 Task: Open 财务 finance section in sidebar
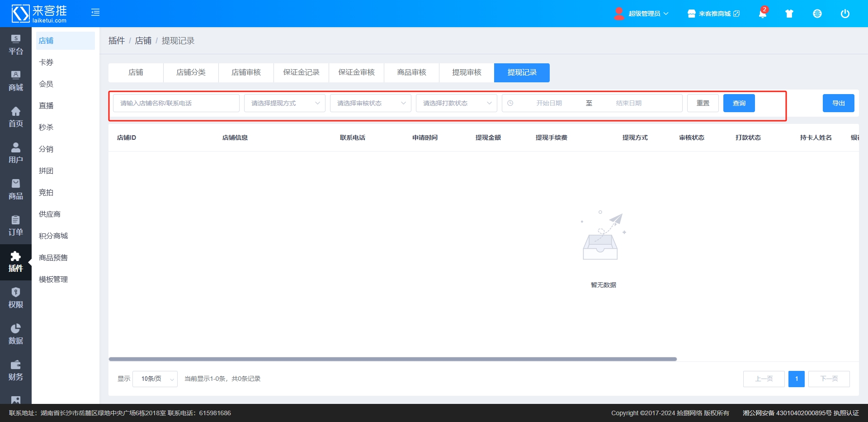[x=16, y=370]
